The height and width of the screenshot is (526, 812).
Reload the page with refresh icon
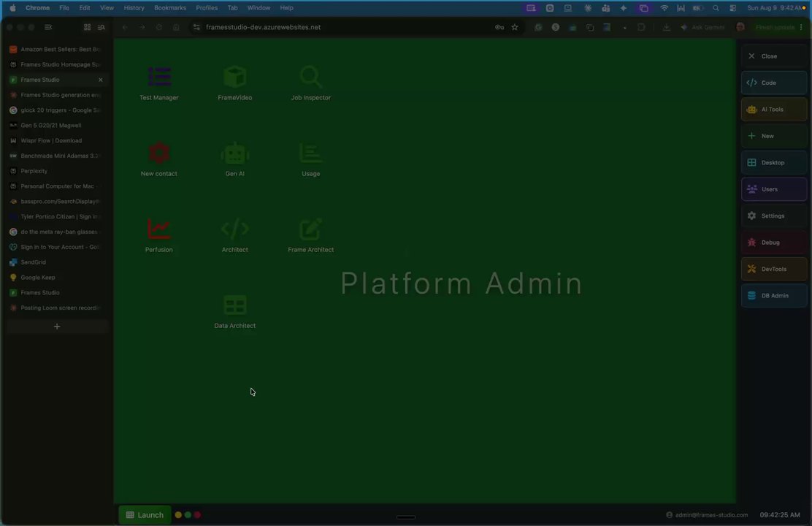159,27
